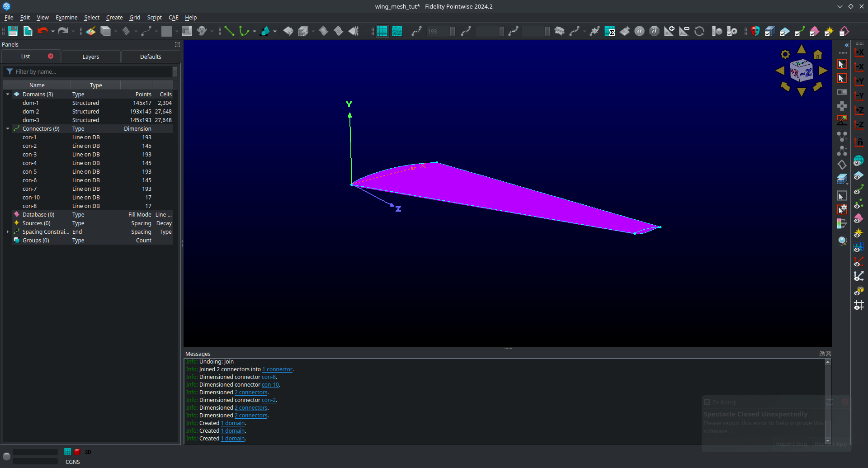Toggle the database globe eye visibility icon
Image resolution: width=868 pixels, height=468 pixels.
point(859,160)
